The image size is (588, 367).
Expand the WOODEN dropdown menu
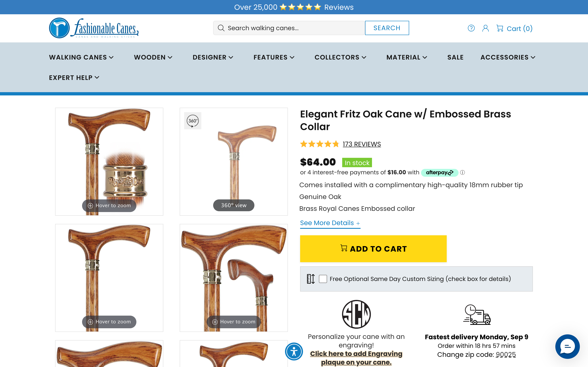[153, 57]
